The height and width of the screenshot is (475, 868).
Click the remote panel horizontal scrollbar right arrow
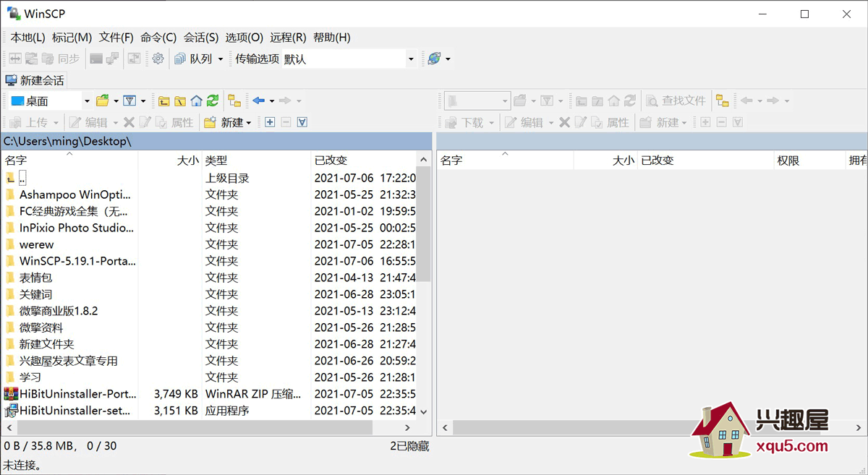click(x=858, y=428)
